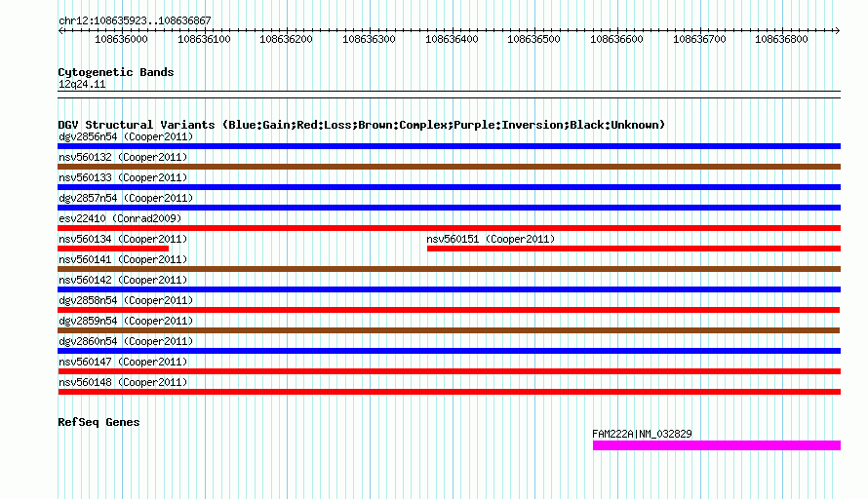Click the magenta FAM222A gene bar
Screen dimensions: 868x499
click(x=717, y=445)
